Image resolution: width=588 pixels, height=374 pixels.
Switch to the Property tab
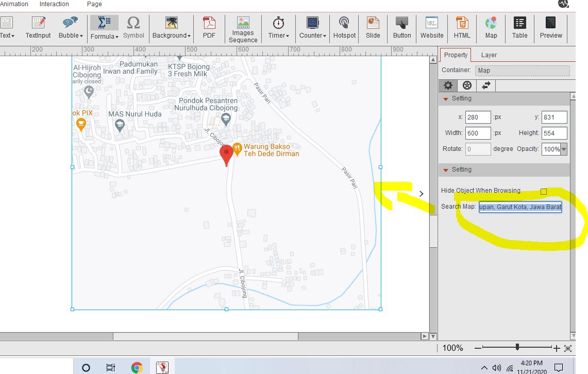pyautogui.click(x=455, y=55)
